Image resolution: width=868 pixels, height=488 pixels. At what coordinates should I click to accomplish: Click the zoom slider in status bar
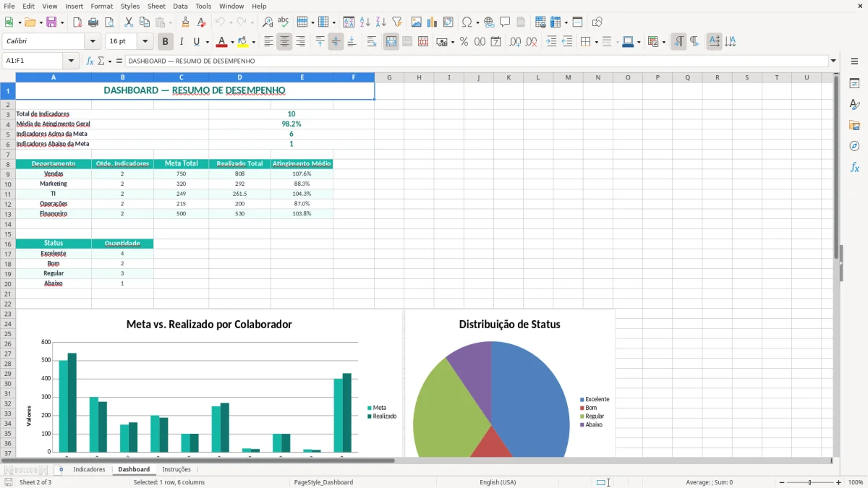pos(810,482)
